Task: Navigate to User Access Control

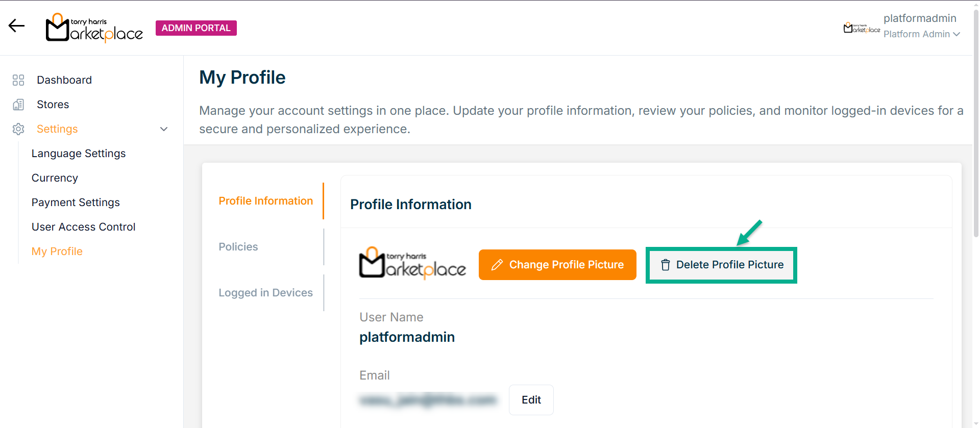Action: pyautogui.click(x=83, y=227)
